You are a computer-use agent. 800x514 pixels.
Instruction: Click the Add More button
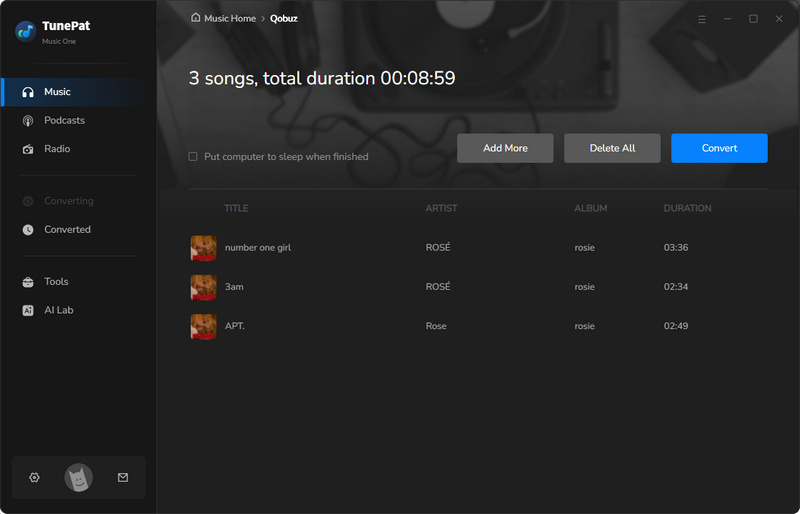pos(505,148)
